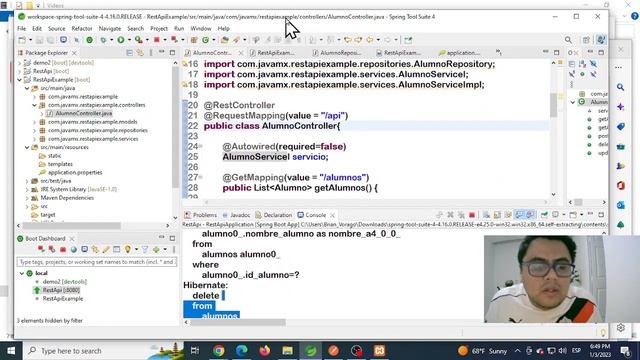Image resolution: width=640 pixels, height=360 pixels.
Task: Close the AlumnoController editor tab
Action: 241,53
